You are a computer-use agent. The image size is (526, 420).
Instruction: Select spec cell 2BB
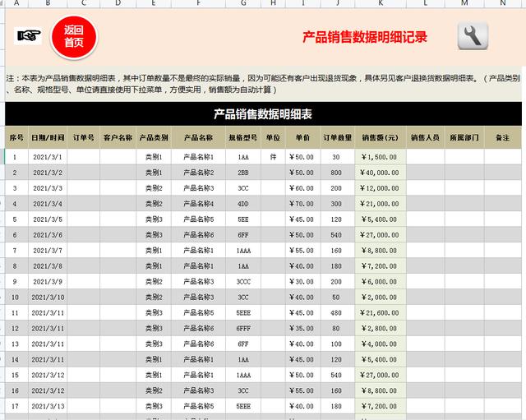click(243, 173)
